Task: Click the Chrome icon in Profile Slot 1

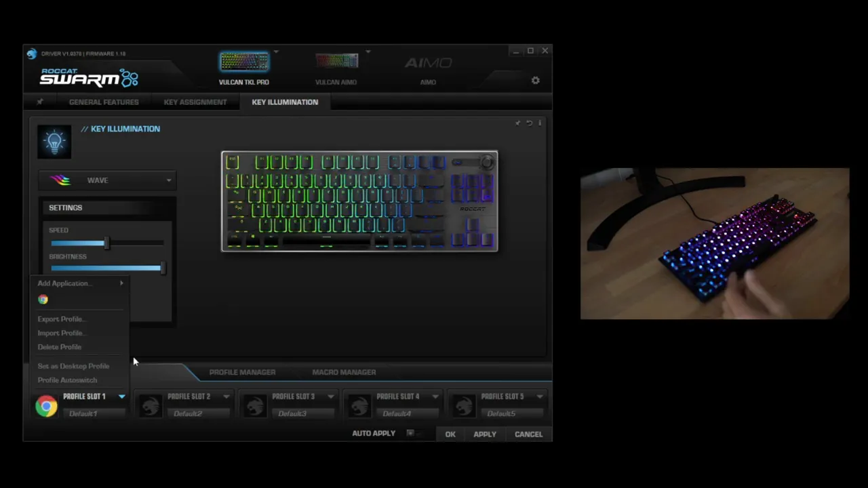Action: (46, 406)
